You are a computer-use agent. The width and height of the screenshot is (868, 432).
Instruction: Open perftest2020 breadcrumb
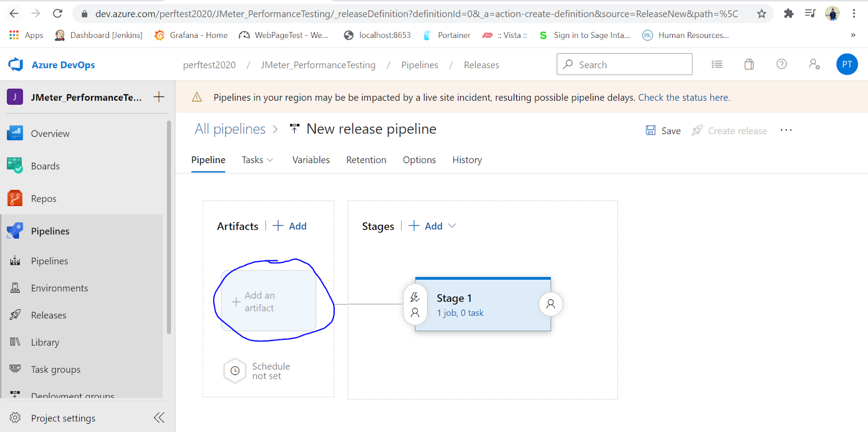point(209,65)
